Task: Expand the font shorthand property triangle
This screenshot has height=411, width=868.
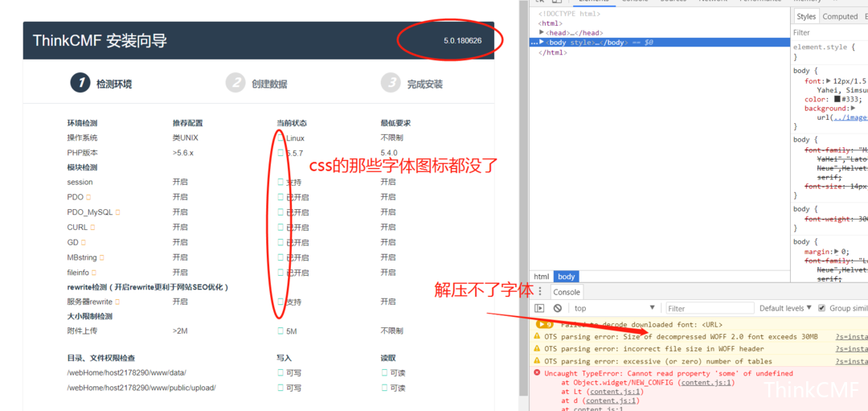Action: (829, 81)
